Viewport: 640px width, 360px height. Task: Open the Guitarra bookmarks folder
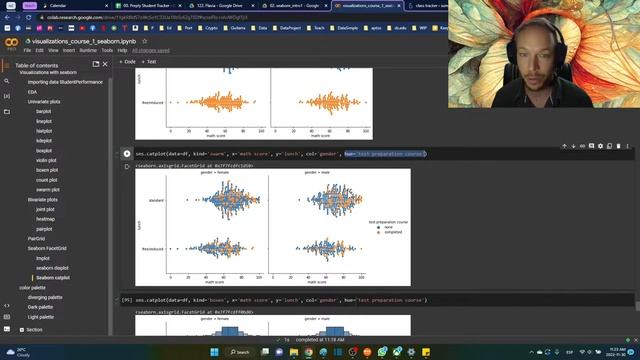tap(235, 28)
